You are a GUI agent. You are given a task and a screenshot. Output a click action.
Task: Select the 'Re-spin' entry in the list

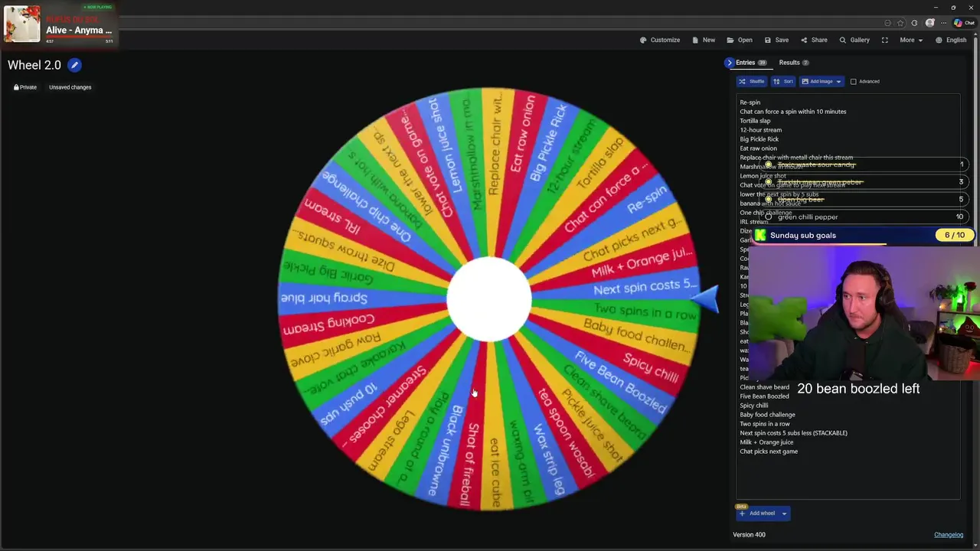[750, 103]
